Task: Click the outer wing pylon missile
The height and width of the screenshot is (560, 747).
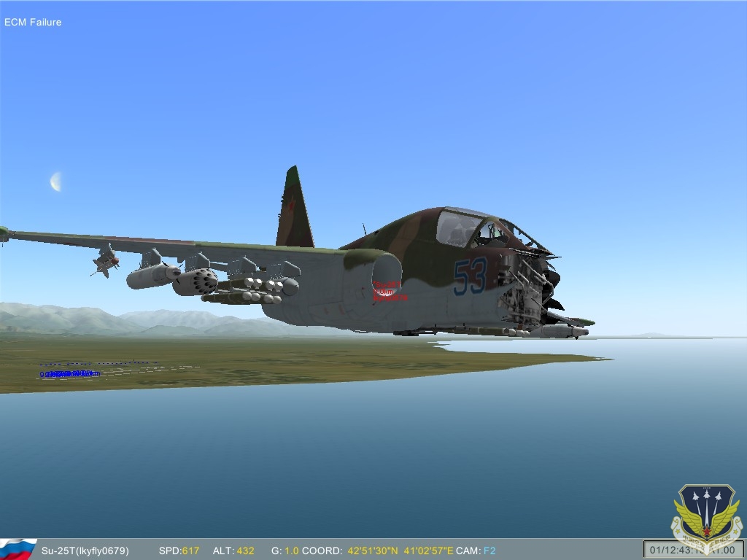Action: click(x=106, y=260)
